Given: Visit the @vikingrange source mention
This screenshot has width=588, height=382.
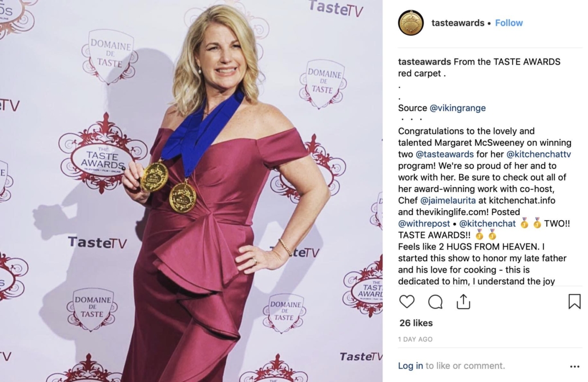Looking at the screenshot, I should click(x=457, y=108).
